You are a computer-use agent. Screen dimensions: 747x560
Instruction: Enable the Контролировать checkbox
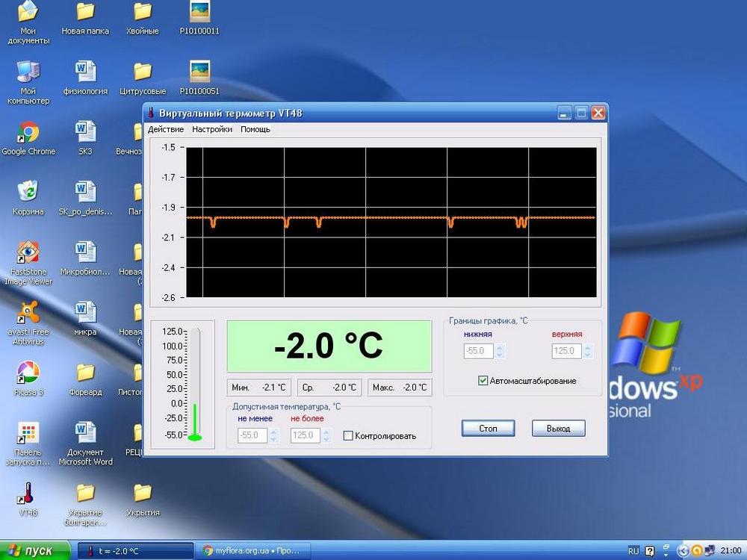point(348,435)
